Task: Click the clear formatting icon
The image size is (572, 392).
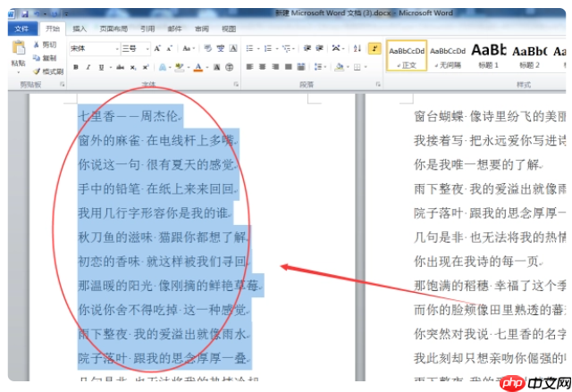Action: [208, 48]
